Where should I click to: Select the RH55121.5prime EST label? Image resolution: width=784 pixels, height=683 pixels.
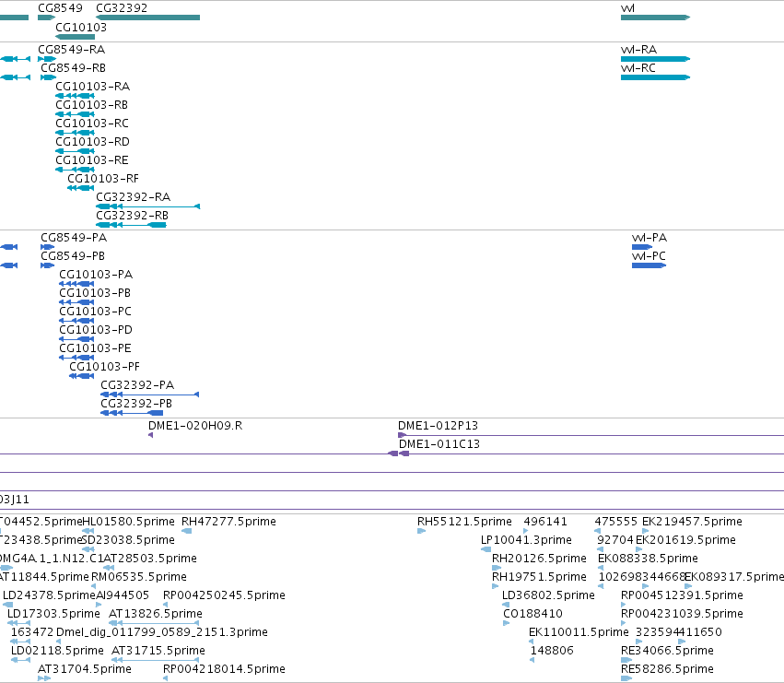(464, 522)
